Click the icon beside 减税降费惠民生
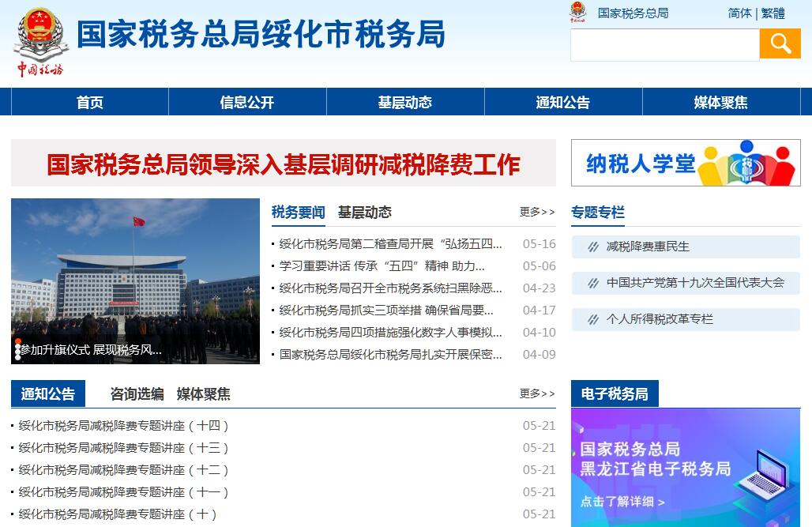812x527 pixels. coord(593,247)
